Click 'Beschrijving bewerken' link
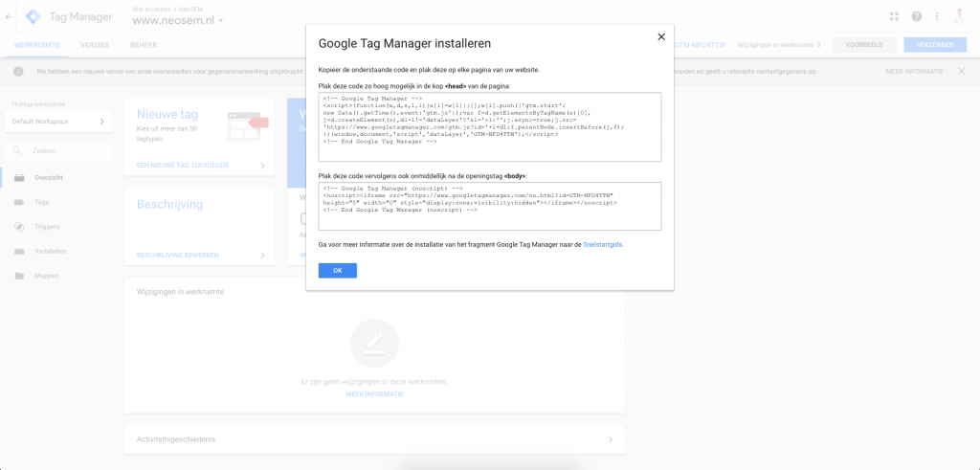Screen dimensions: 980x470 tap(177, 256)
